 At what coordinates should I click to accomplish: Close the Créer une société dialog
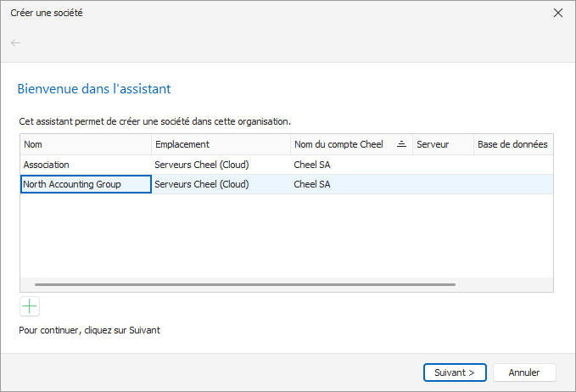tap(558, 13)
